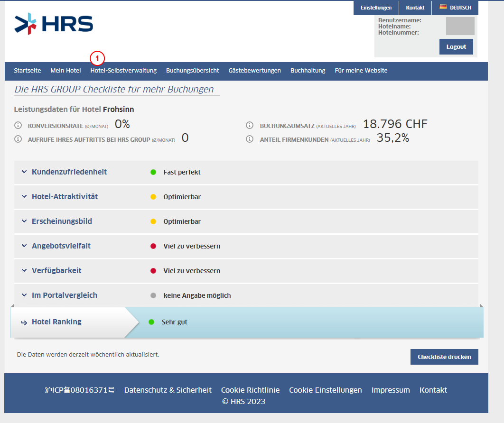
Task: Click the 'Sehr gut' ranking status
Action: click(174, 322)
